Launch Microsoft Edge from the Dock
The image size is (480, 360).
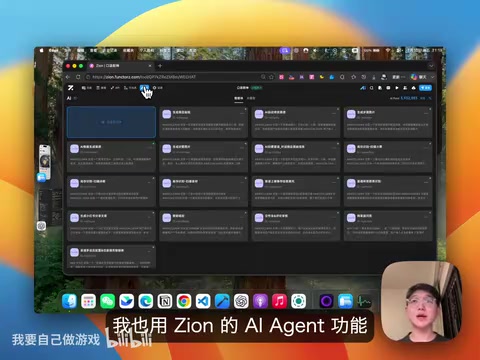[146, 301]
